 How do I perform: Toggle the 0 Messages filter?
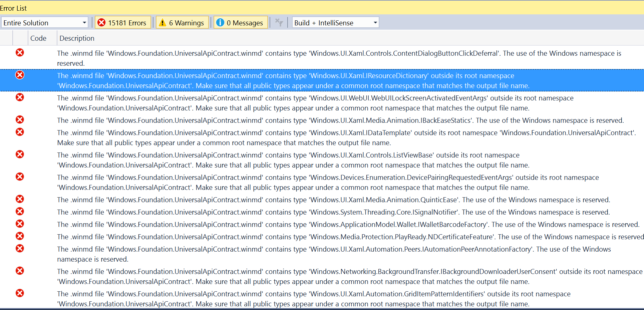click(x=240, y=23)
